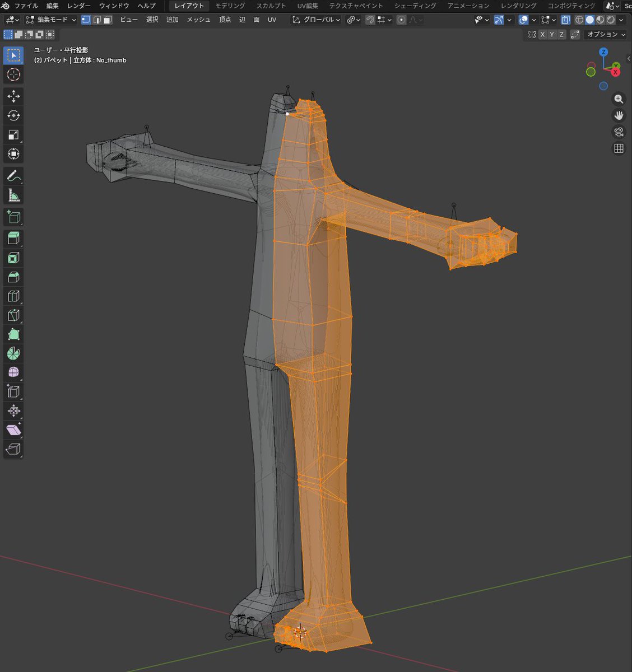632x672 pixels.
Task: Toggle Y axis mesh symmetry
Action: [x=552, y=35]
